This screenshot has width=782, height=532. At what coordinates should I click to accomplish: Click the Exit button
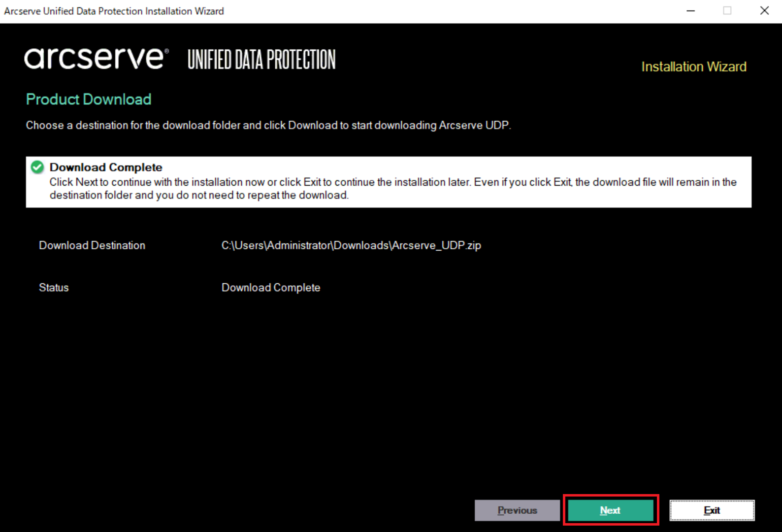[712, 510]
